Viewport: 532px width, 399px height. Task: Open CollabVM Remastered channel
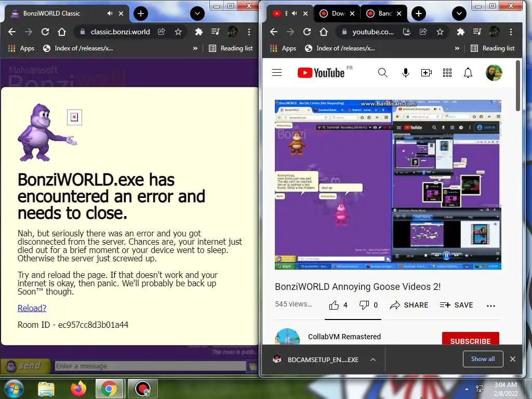[x=344, y=337]
